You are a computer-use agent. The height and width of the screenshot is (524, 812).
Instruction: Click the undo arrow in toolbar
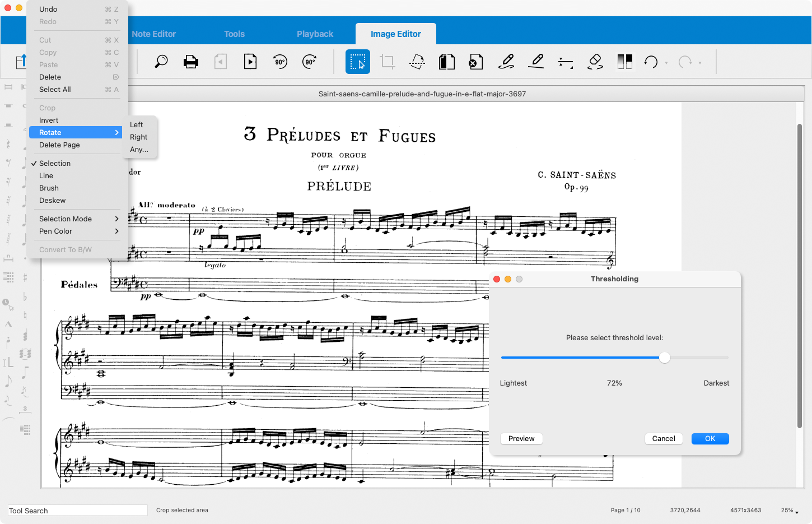[651, 62]
